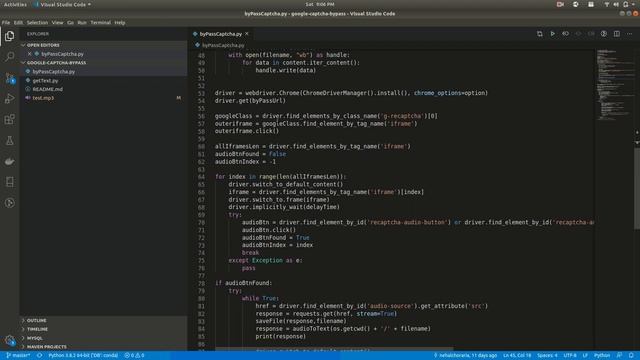Open the network indicator in the system tray
The image size is (640, 360).
coord(607,4)
